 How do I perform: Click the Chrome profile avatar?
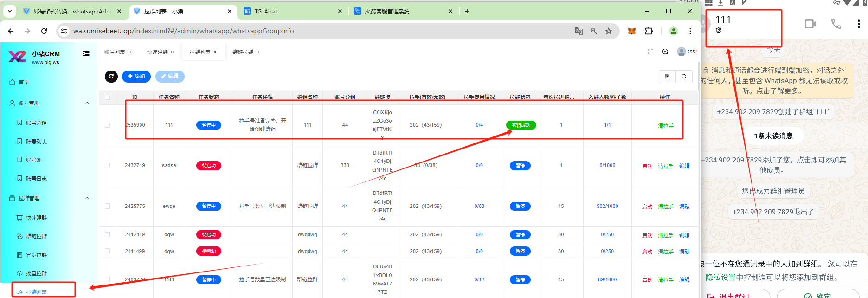[674, 31]
